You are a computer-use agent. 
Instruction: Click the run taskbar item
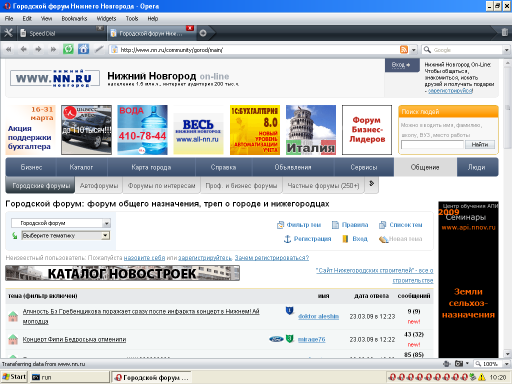point(69,377)
